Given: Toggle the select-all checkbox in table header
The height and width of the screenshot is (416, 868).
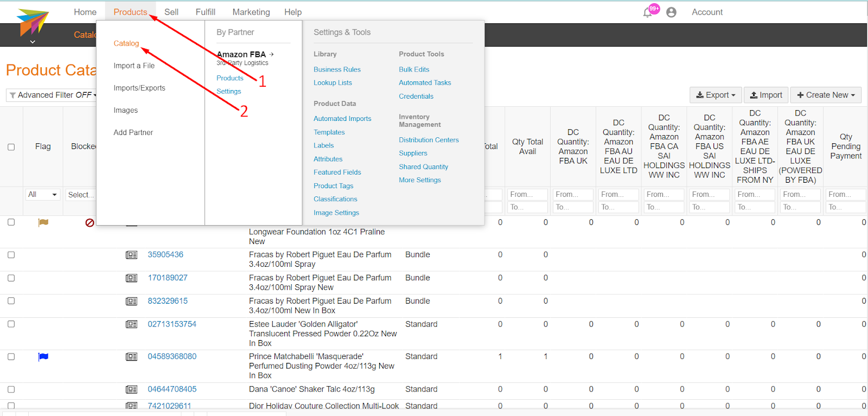Looking at the screenshot, I should point(11,147).
